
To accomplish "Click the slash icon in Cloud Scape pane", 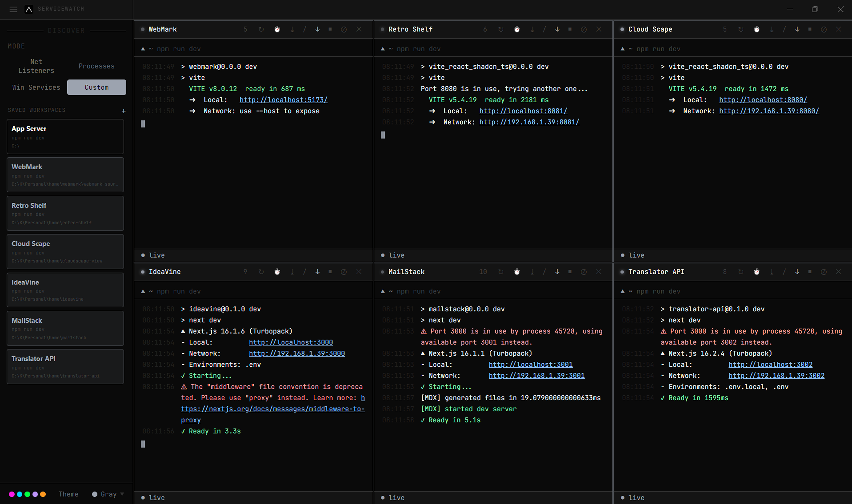I will [x=784, y=30].
